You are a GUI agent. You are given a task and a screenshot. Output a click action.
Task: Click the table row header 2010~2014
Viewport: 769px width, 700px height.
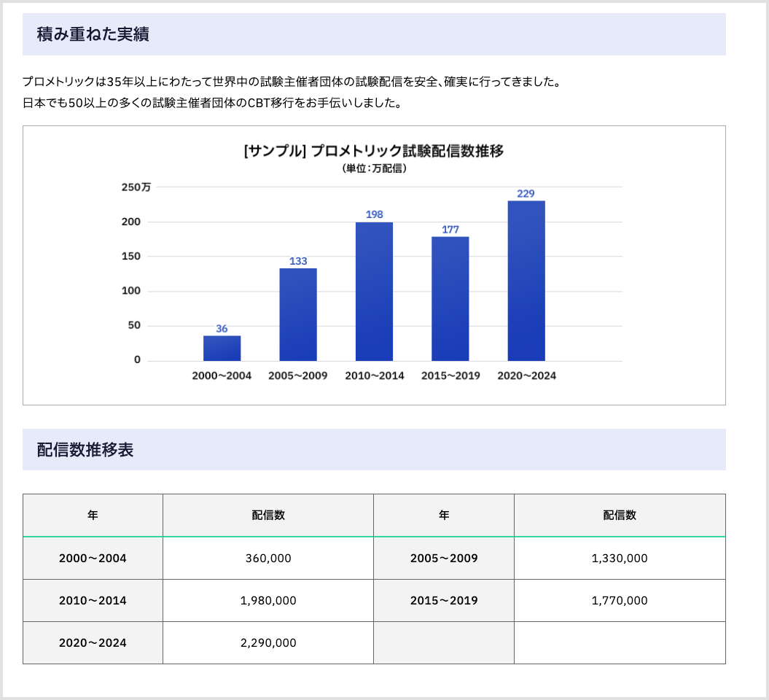93,600
